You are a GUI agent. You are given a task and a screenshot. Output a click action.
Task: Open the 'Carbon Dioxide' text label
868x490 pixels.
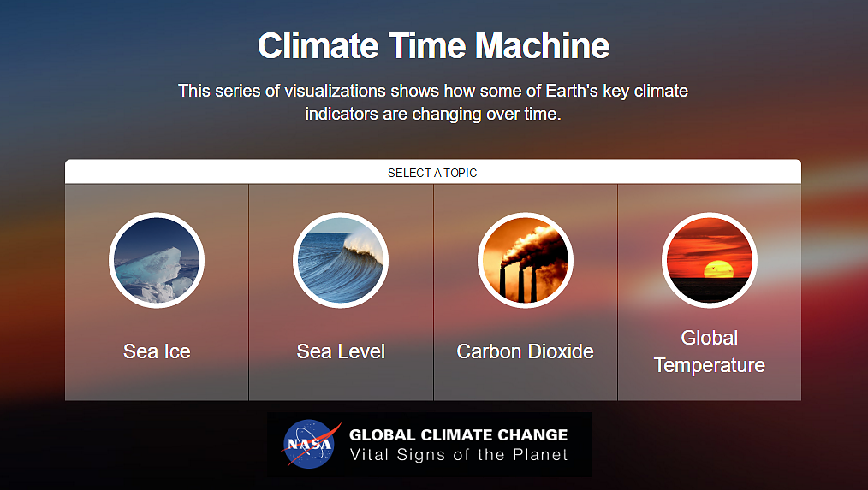point(525,351)
